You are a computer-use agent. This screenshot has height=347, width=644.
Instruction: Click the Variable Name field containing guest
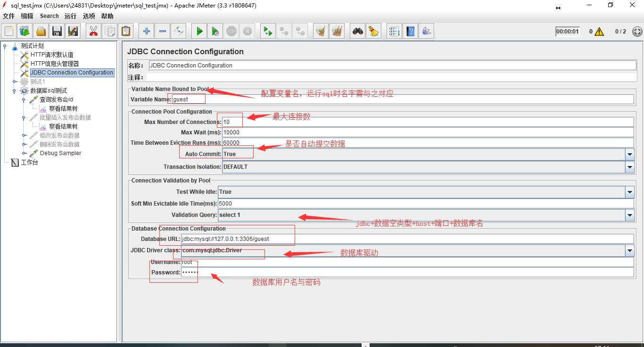tap(403, 99)
